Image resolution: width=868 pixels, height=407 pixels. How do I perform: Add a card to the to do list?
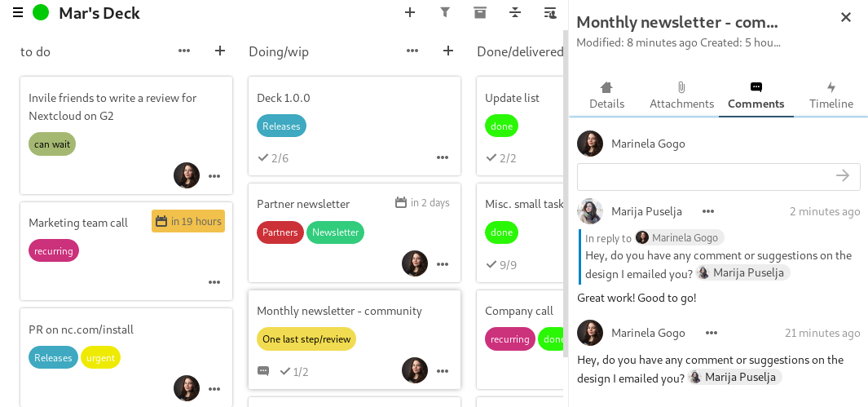220,51
